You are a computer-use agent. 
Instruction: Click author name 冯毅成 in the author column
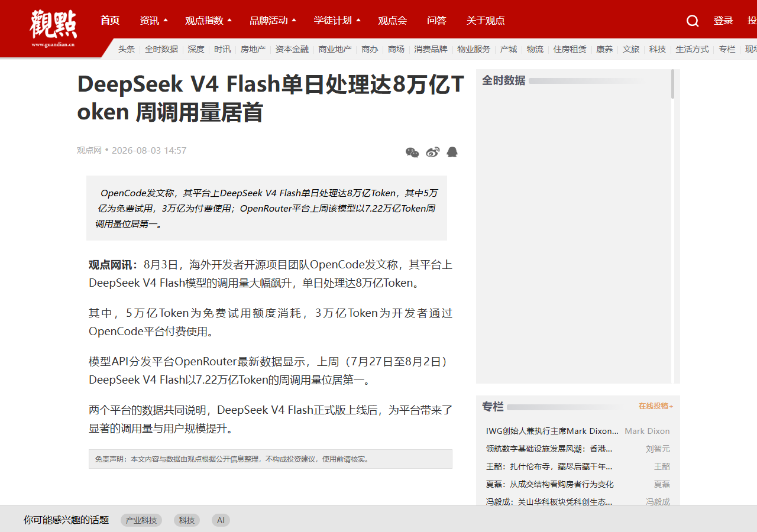click(658, 502)
